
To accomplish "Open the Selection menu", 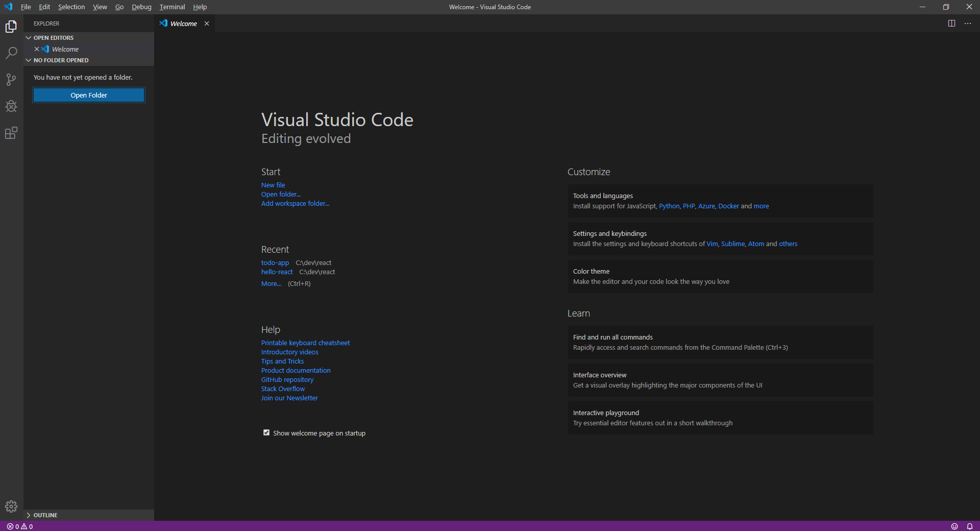I will coord(71,7).
